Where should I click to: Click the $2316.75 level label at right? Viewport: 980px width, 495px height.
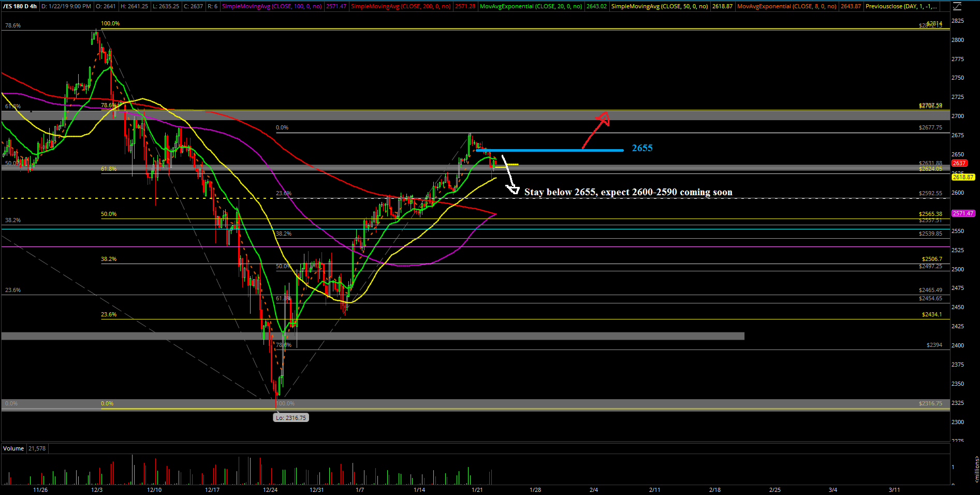[930, 403]
